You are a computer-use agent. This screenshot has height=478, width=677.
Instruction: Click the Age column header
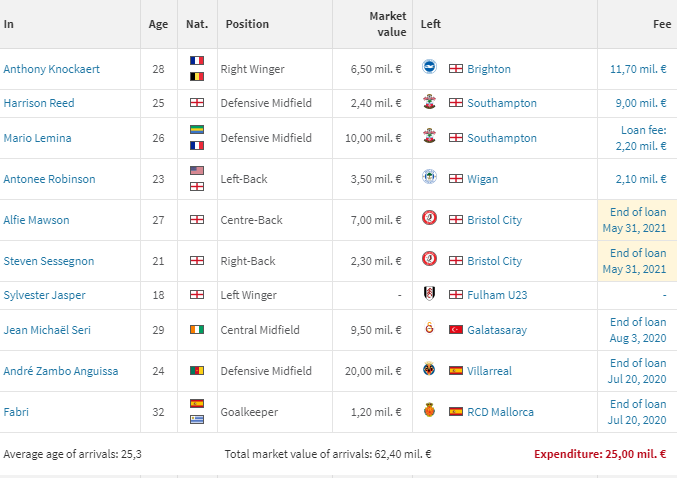158,24
